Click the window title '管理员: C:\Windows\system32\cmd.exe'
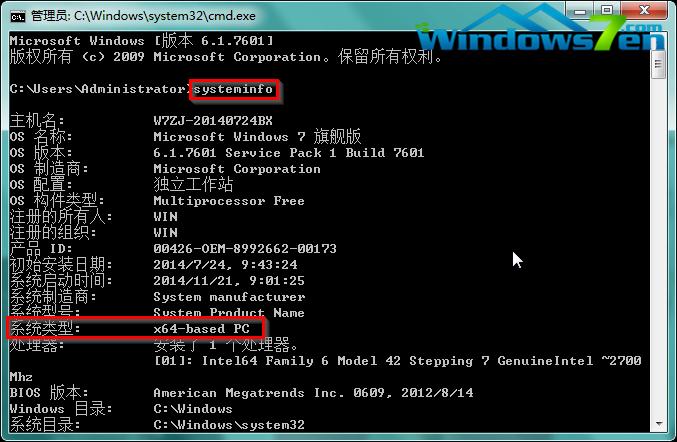Image resolution: width=677 pixels, height=442 pixels. [143, 16]
